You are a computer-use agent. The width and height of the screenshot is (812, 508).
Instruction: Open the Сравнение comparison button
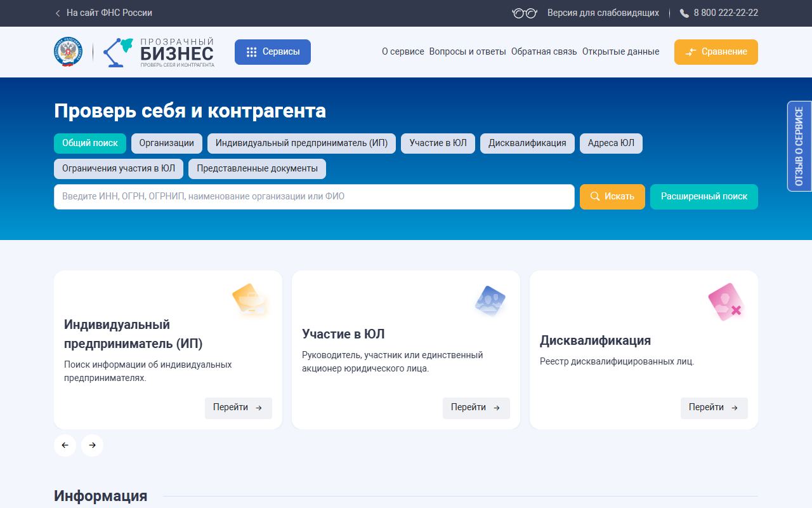click(716, 52)
